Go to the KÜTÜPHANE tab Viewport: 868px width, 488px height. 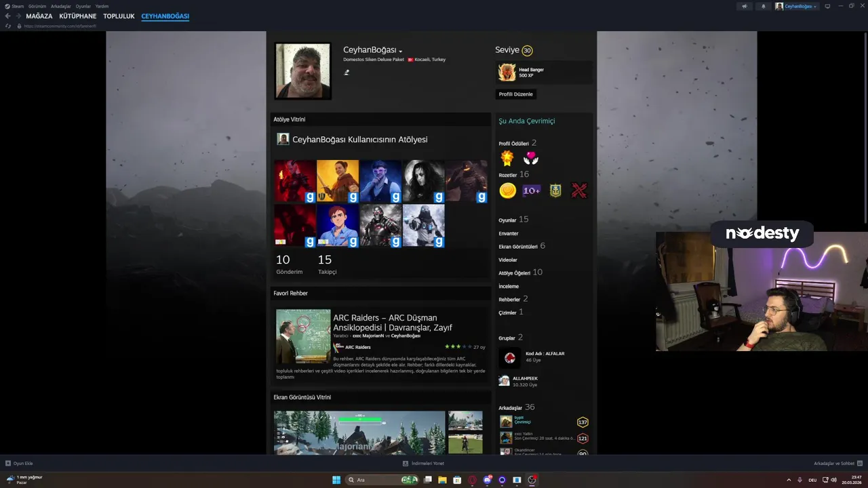pos(78,16)
